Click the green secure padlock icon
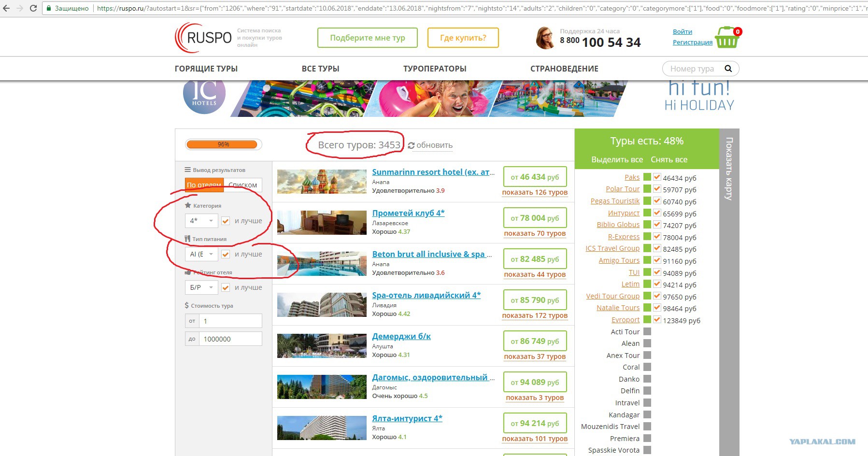This screenshot has width=868, height=456. 49,8
